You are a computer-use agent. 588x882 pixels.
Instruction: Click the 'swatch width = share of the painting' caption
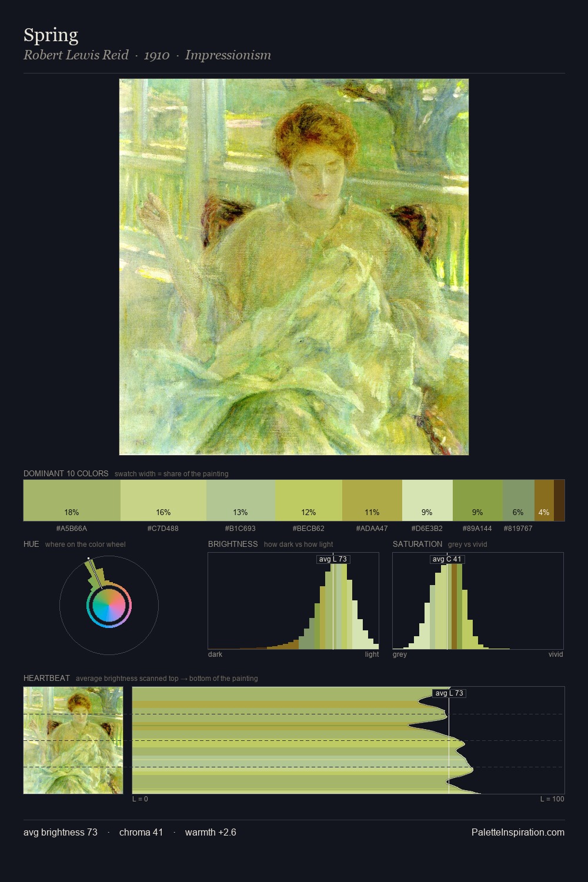point(172,474)
